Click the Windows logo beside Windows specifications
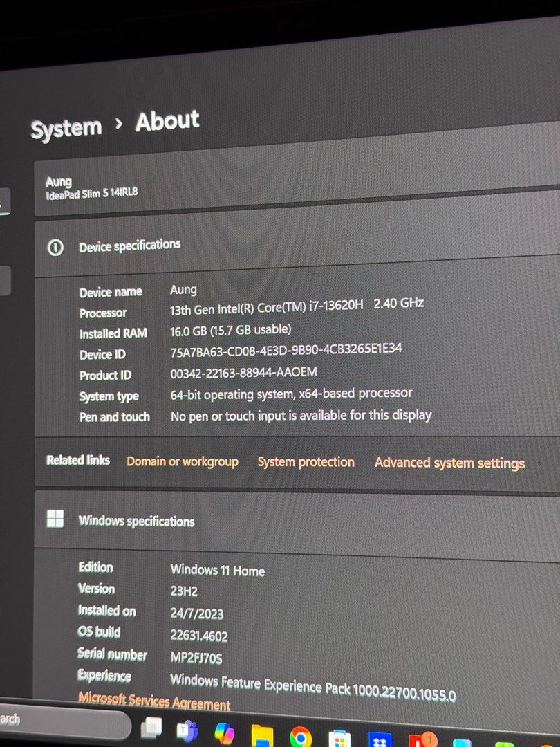Screen dimensions: 560x747 click(x=55, y=519)
